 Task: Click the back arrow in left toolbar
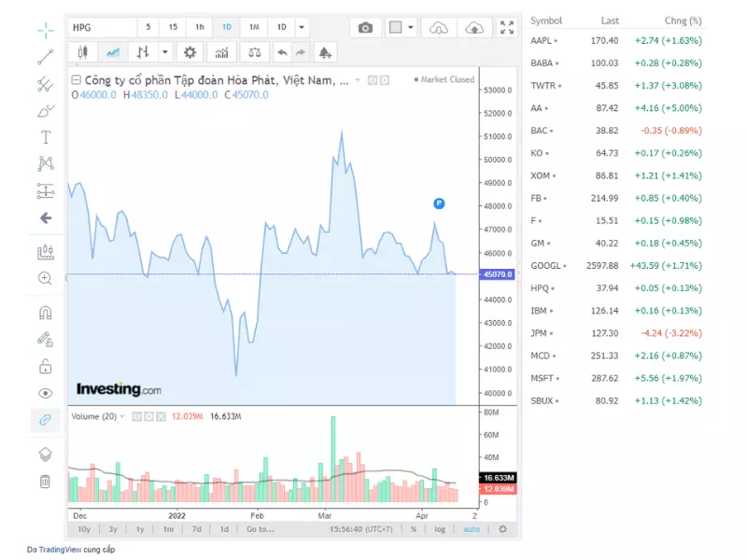46,218
